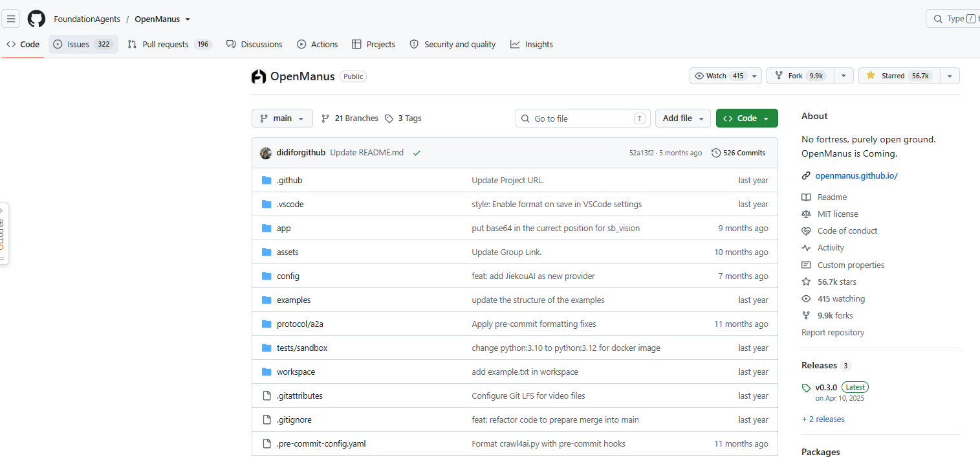980x457 pixels.
Task: Click the MIT license scale icon
Action: (x=806, y=214)
